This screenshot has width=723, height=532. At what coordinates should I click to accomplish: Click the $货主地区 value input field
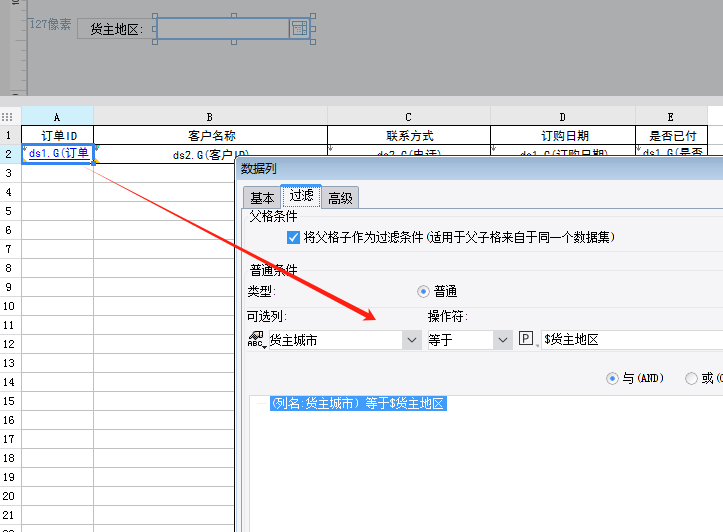pos(632,340)
